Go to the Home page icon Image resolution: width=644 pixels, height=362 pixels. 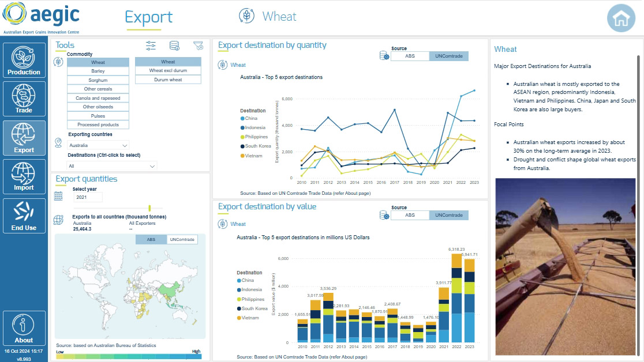pos(621,18)
